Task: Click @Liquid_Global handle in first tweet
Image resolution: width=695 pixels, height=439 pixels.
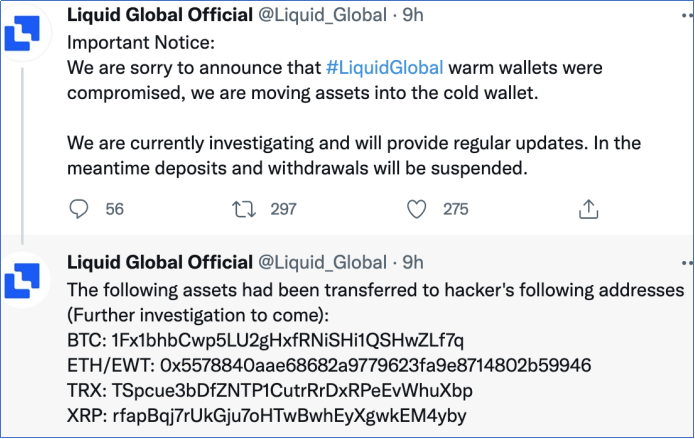Action: pos(322,16)
